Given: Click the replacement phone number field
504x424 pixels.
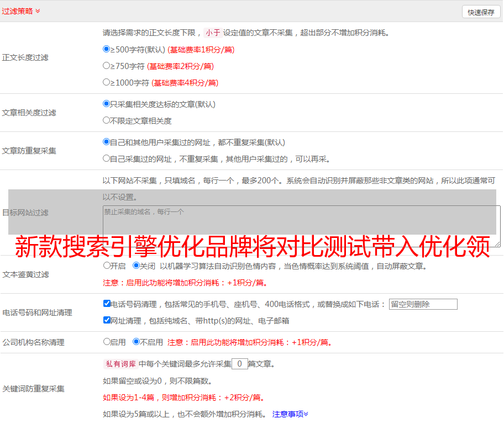Looking at the screenshot, I should click(x=423, y=304).
